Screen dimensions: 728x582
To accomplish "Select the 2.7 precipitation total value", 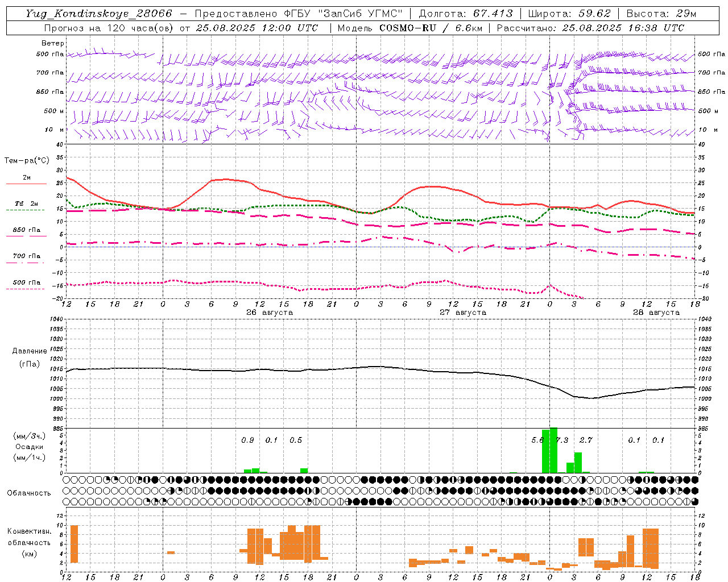I will click(x=586, y=440).
